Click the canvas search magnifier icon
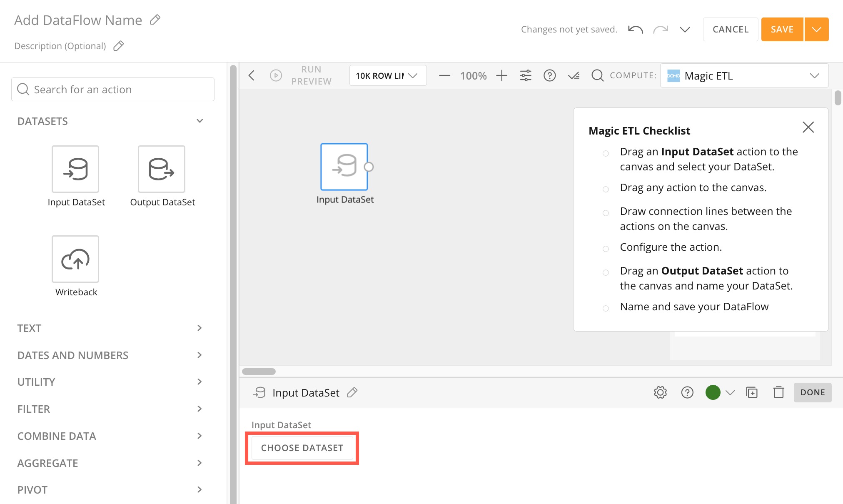 597,75
